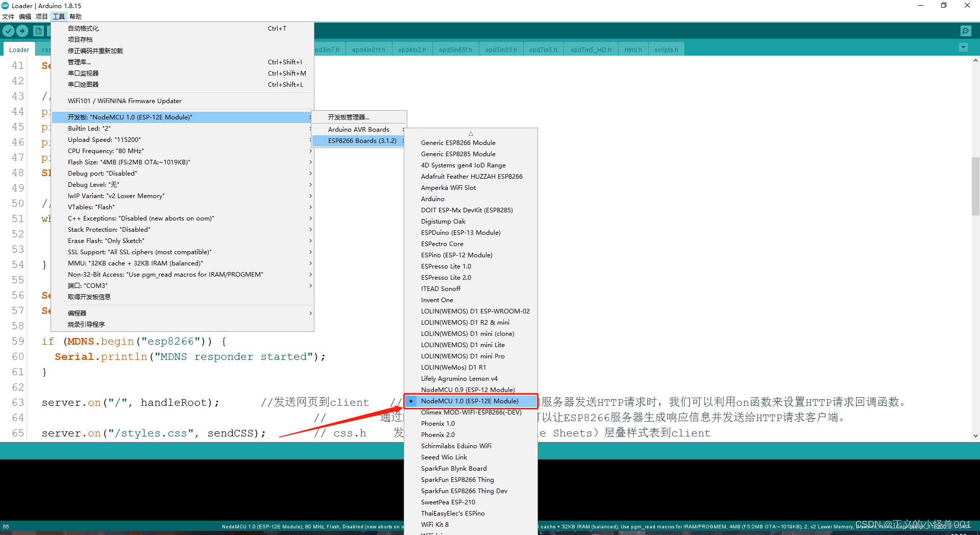Open the 文件 menu
Screen dimensions: 980x535
(8, 16)
